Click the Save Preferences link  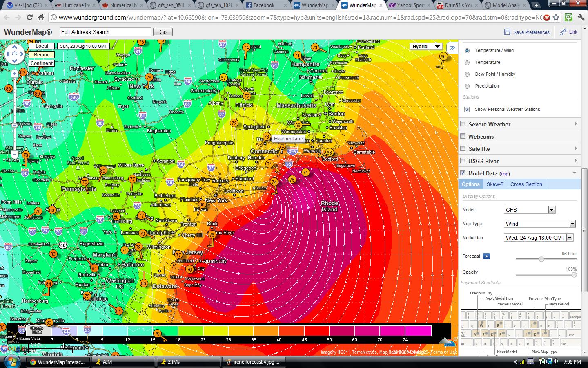point(531,32)
